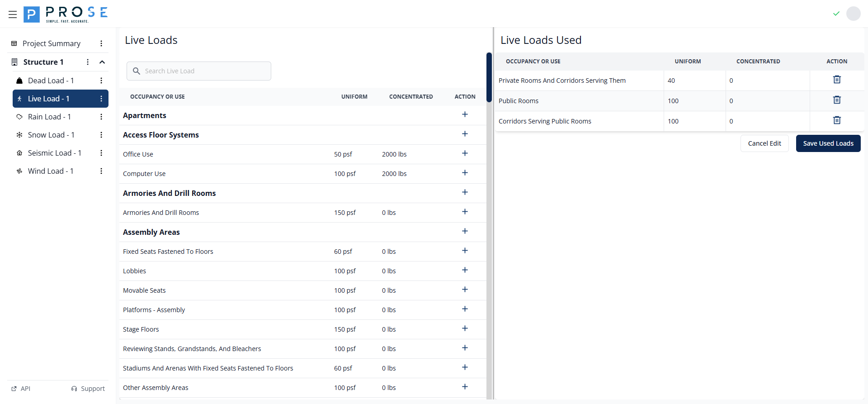Open Wind Load - 1 options menu
The height and width of the screenshot is (404, 868).
click(x=101, y=171)
